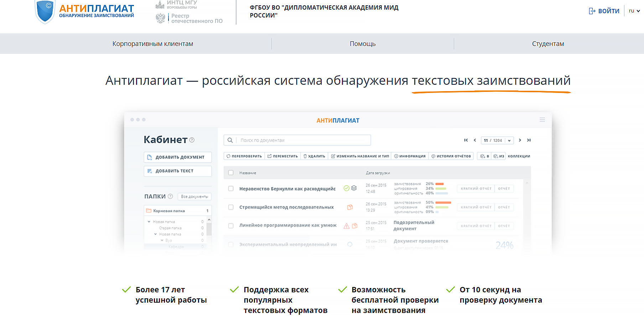
Task: Check the Линейное программирование document checkbox
Action: pos(231,226)
